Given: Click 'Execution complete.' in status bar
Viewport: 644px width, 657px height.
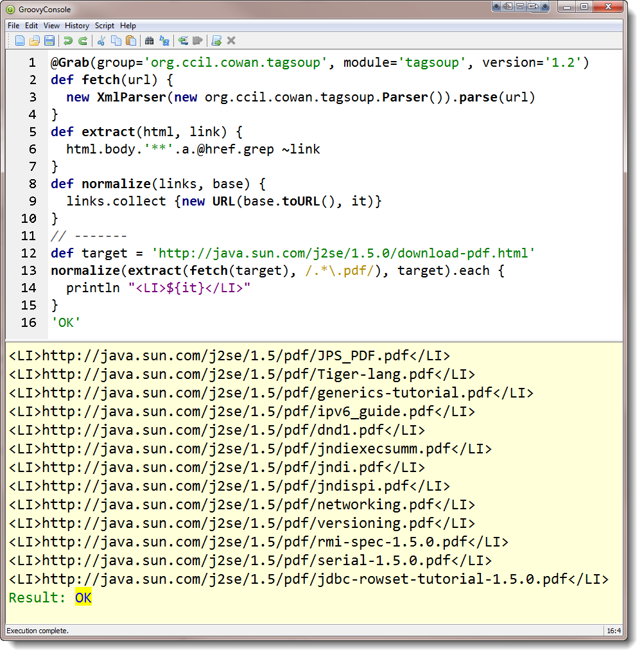Looking at the screenshot, I should click(x=37, y=631).
